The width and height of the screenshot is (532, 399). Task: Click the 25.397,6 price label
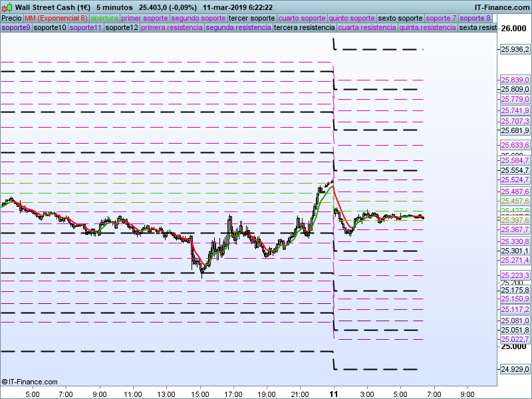click(x=515, y=221)
